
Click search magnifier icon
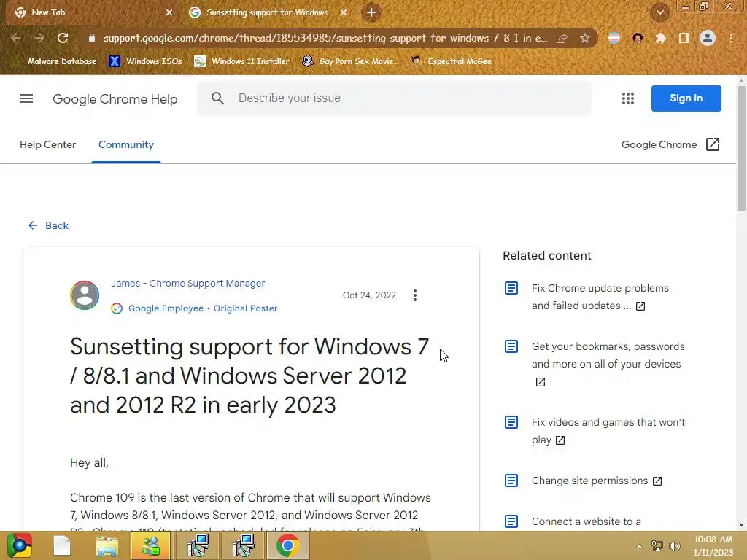click(x=217, y=98)
